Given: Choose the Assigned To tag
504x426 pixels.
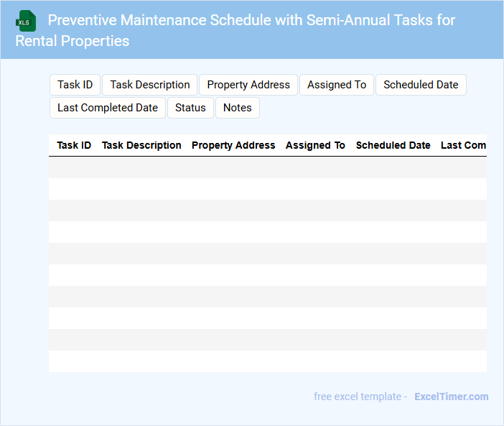Looking at the screenshot, I should pyautogui.click(x=337, y=85).
